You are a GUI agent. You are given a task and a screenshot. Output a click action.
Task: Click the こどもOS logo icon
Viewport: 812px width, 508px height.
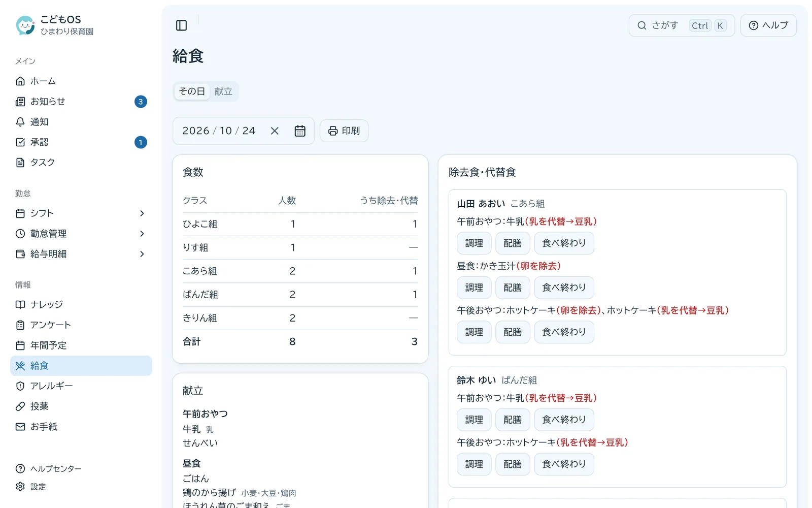click(25, 25)
